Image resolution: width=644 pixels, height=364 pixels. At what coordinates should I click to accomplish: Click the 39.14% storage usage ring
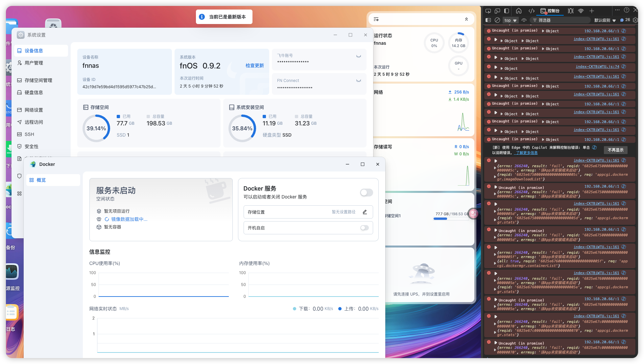(96, 128)
